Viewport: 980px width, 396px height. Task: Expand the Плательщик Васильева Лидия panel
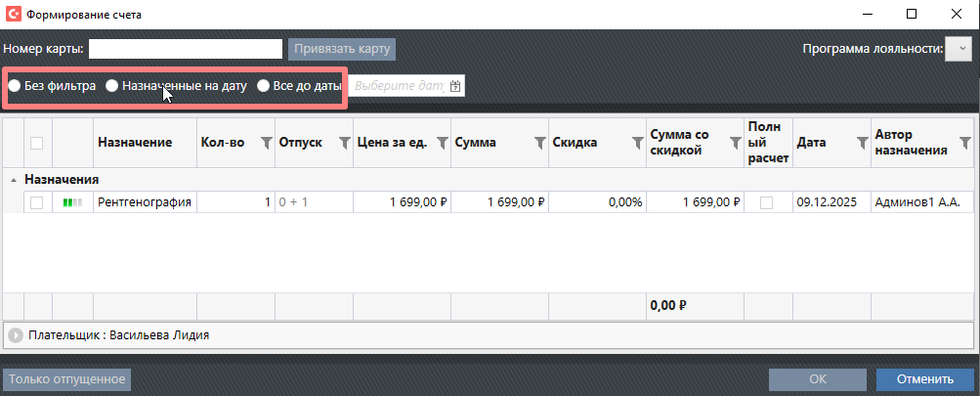coord(16,335)
